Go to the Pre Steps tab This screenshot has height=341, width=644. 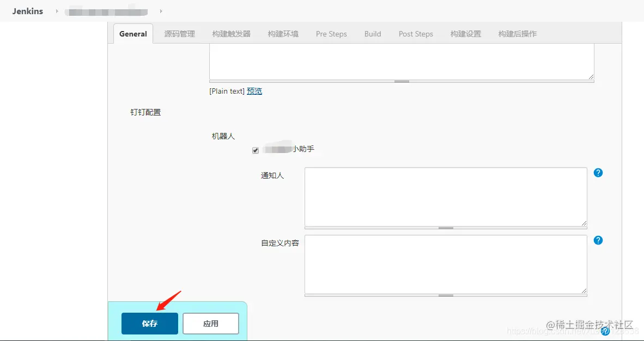(331, 34)
